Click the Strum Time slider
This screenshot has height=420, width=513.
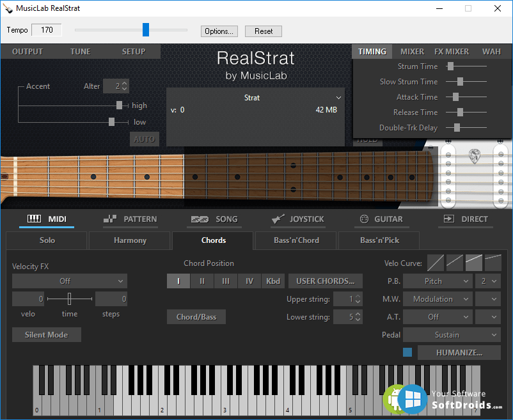[450, 66]
